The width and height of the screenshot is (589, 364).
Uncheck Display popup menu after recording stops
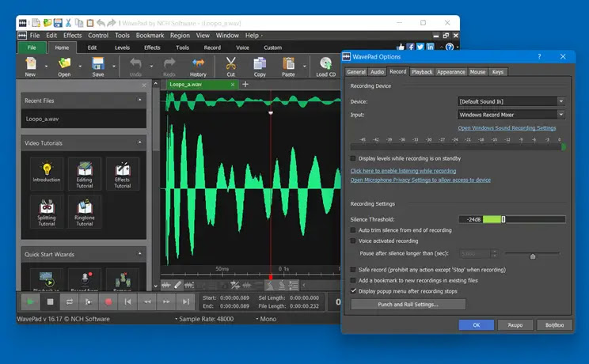click(353, 291)
